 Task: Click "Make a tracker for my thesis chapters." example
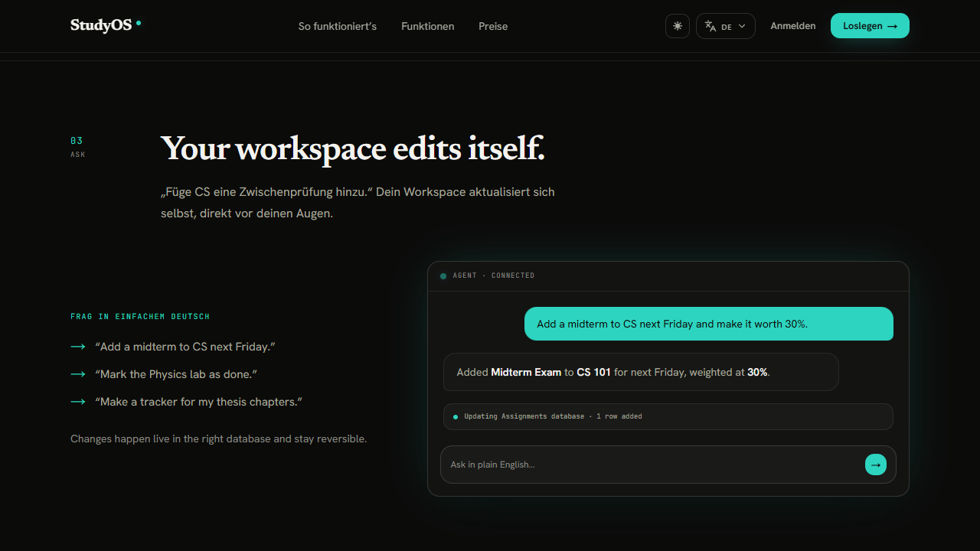199,402
